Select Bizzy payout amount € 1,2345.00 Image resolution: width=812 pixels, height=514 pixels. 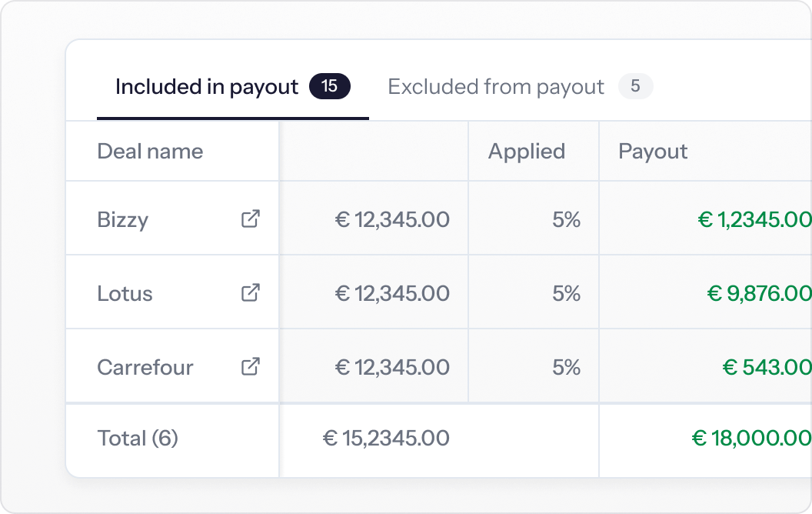pyautogui.click(x=754, y=220)
